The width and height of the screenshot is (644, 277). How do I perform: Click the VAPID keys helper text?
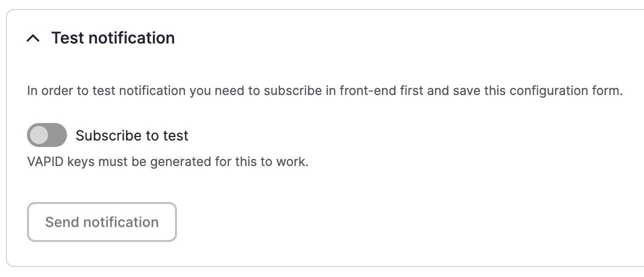click(x=167, y=162)
